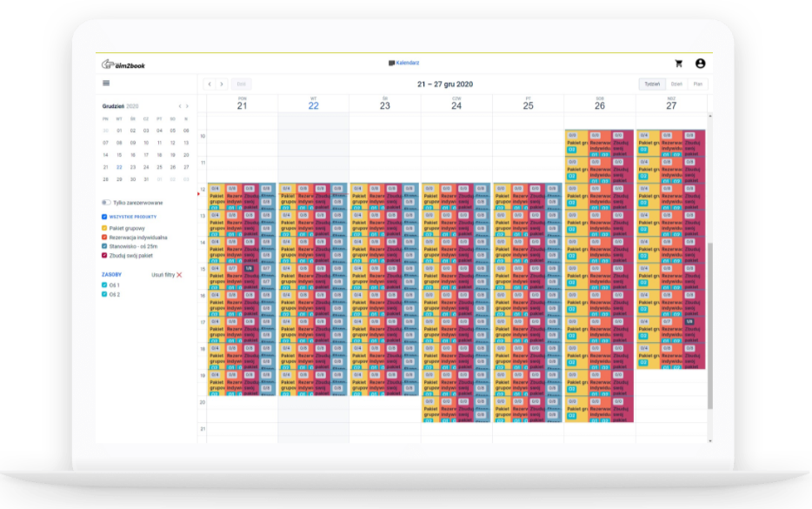Show previous month in mini calendar
This screenshot has height=509, width=812.
click(180, 105)
